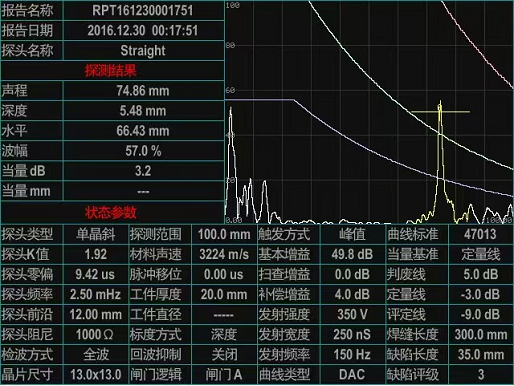514x386 pixels.
Task: Select the probe name Straight cell
Action: click(143, 51)
